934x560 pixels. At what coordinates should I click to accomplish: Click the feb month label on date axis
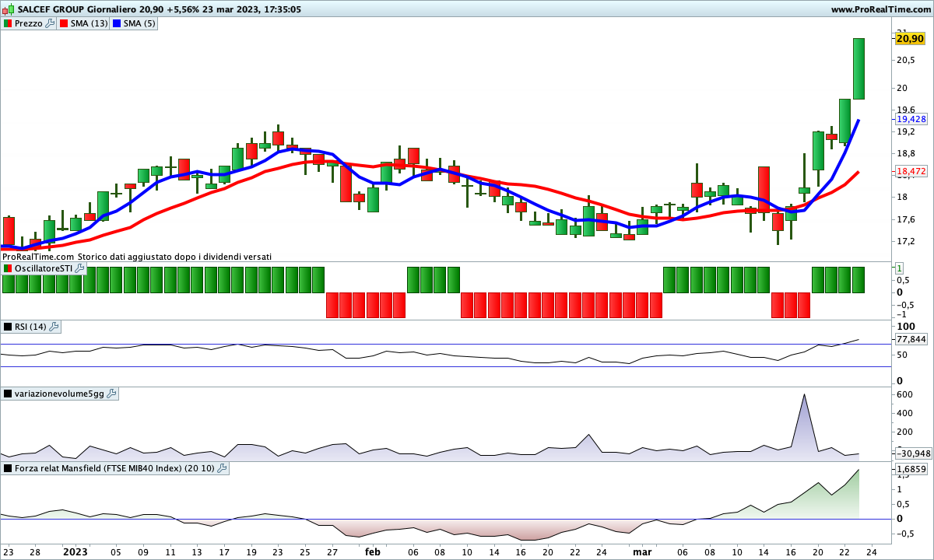(x=373, y=551)
